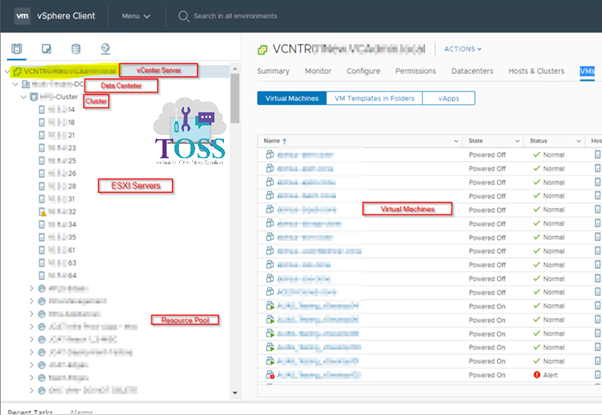Image resolution: width=602 pixels, height=415 pixels.
Task: Open the Alarms panel
Action: pyautogui.click(x=81, y=412)
